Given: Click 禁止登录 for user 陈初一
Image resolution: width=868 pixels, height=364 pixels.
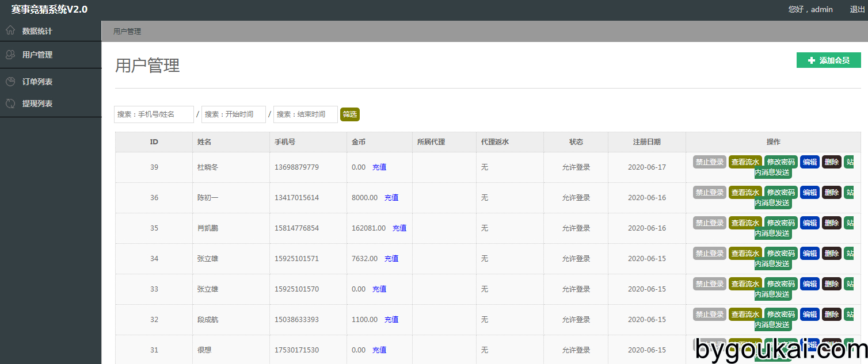Looking at the screenshot, I should 710,193.
